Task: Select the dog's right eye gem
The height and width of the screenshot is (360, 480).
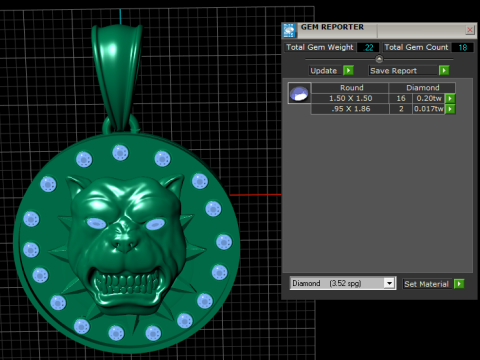Action: (x=155, y=224)
